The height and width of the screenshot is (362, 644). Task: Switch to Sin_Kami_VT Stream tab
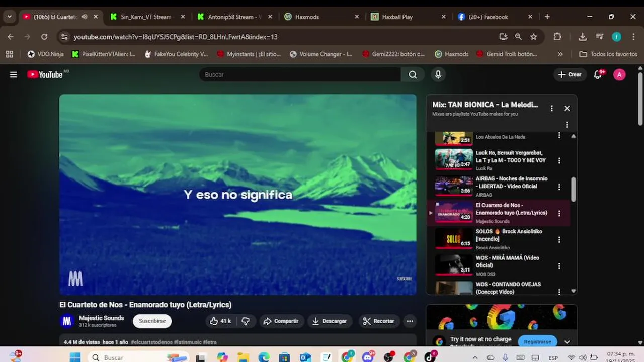pyautogui.click(x=147, y=17)
